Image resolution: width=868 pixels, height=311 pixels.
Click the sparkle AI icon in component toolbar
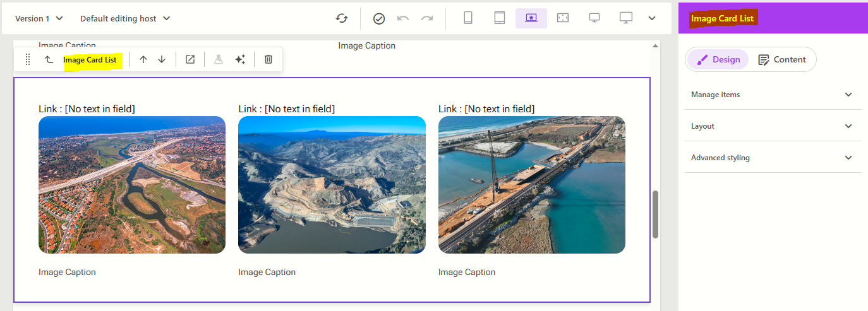[240, 59]
